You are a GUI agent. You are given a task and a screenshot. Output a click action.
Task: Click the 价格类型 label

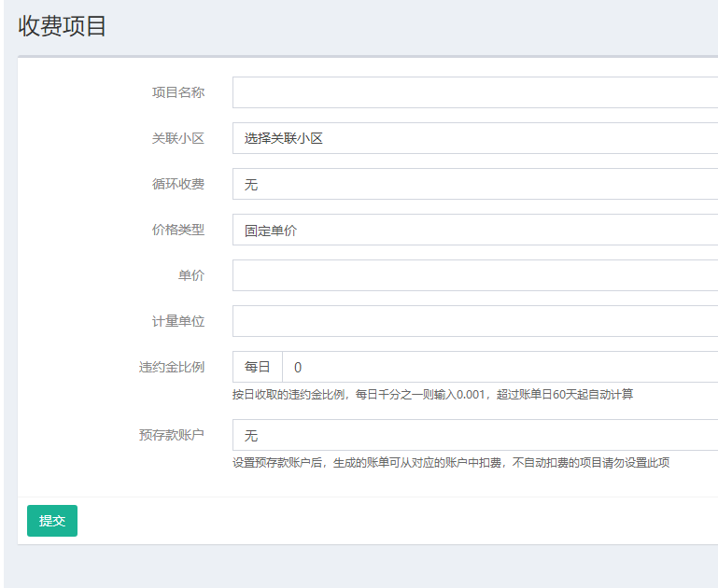pos(178,230)
